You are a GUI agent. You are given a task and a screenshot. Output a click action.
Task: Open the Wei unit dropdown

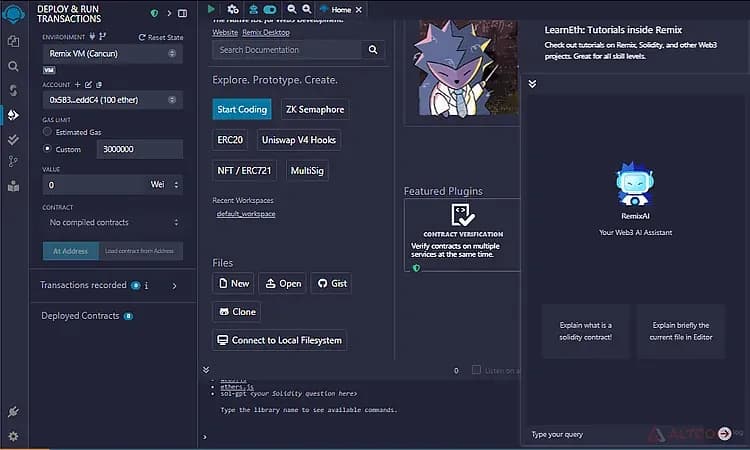click(165, 185)
